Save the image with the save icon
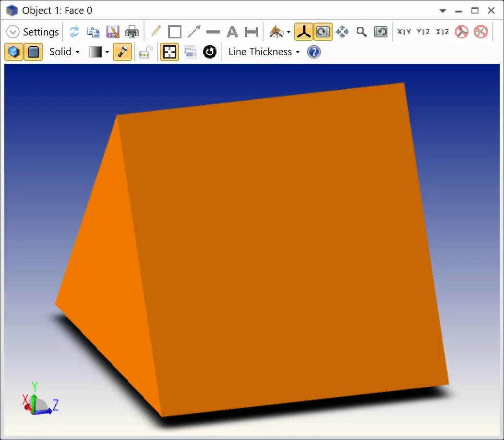The image size is (504, 440). [x=112, y=32]
